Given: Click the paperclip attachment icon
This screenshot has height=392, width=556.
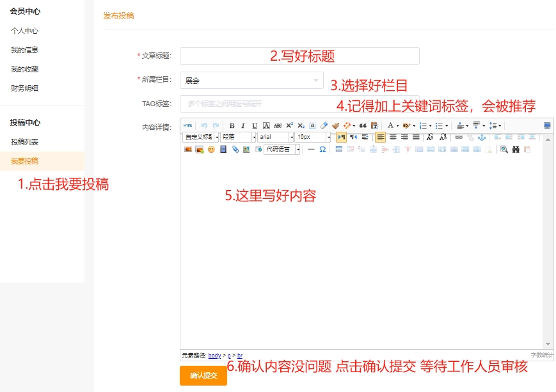Looking at the screenshot, I should 235,150.
